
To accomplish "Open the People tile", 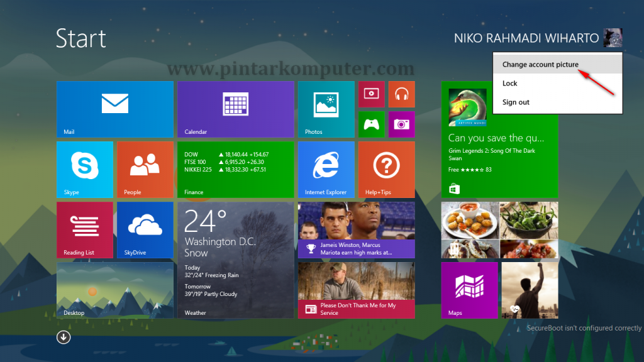I will click(x=145, y=170).
